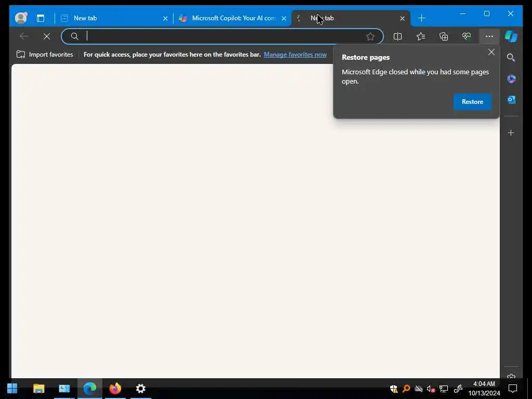Open Outlook sidebar icon
The image size is (532, 399).
[x=511, y=100]
